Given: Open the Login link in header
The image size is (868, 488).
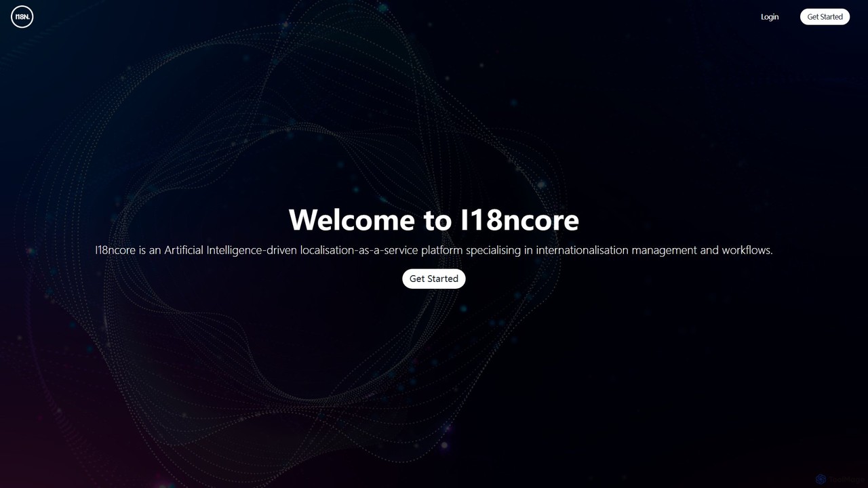Looking at the screenshot, I should (x=770, y=17).
